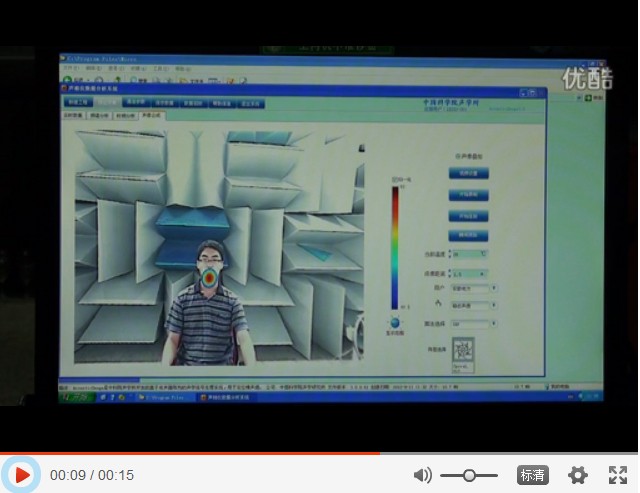This screenshot has height=493, width=640.
Task: Select the first blue tab in the app toolbar
Action: click(x=78, y=103)
